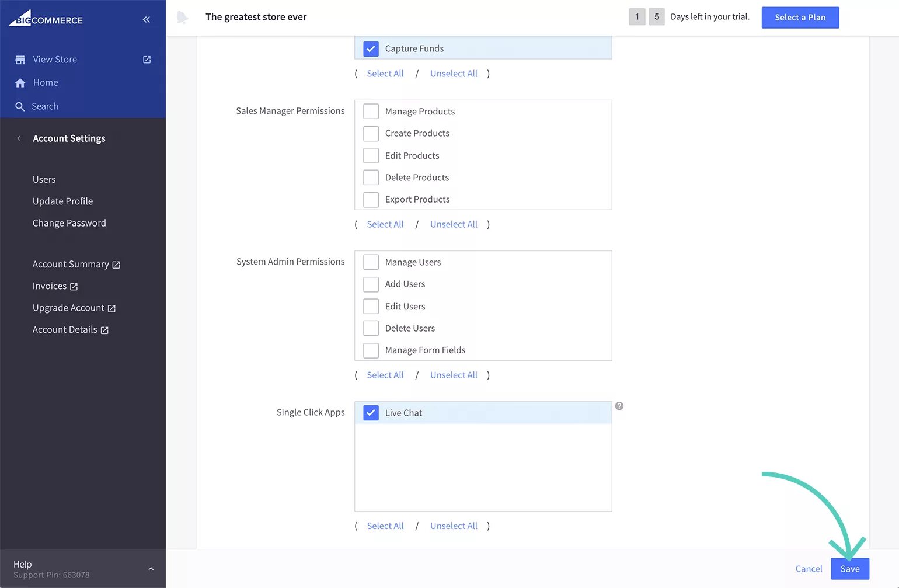This screenshot has height=588, width=899.
Task: Enable the Edit Users permission
Action: click(x=371, y=306)
